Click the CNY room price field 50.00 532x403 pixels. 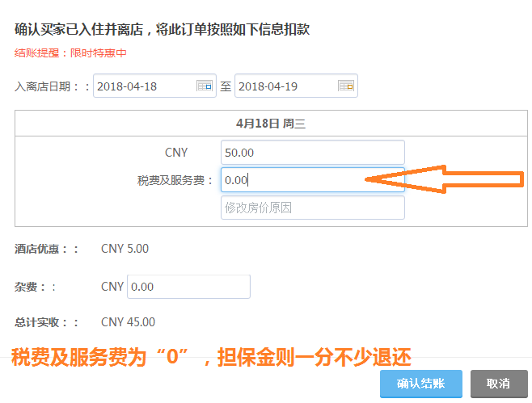312,152
